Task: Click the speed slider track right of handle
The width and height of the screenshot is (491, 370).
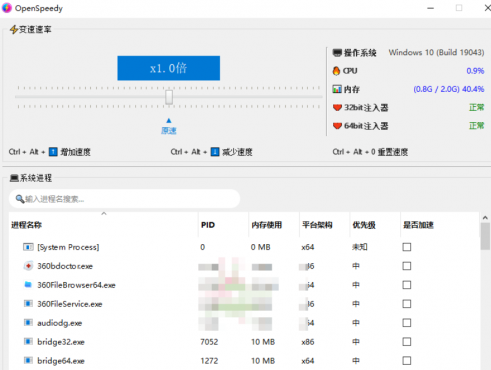Action: coord(247,97)
